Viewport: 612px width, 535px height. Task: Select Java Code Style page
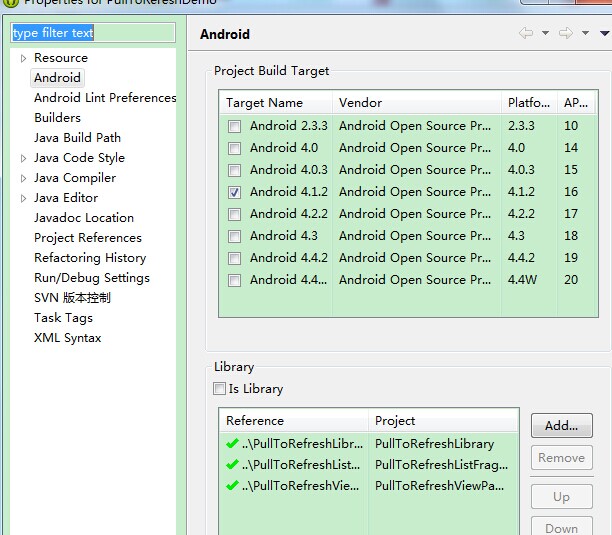pos(79,158)
